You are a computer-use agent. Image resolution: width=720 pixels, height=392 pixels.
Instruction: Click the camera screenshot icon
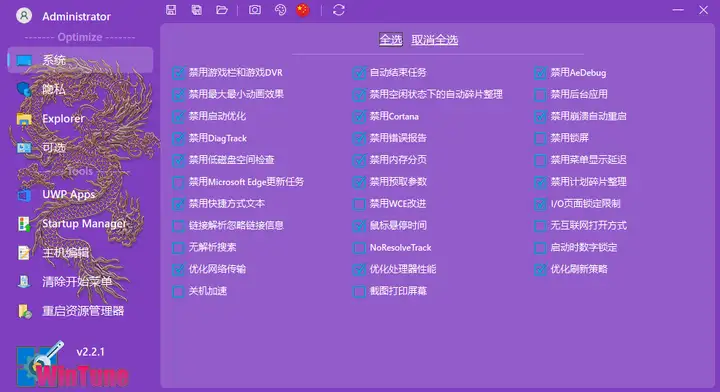(255, 10)
